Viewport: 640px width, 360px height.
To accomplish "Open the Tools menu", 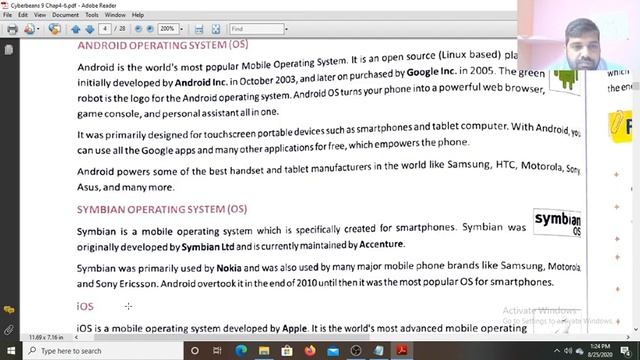I will coord(92,15).
